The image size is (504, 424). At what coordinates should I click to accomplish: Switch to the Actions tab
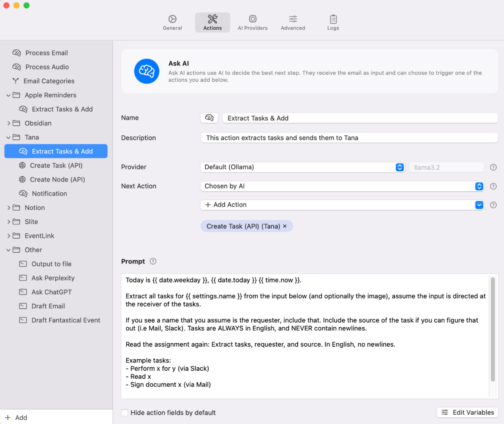(x=213, y=23)
